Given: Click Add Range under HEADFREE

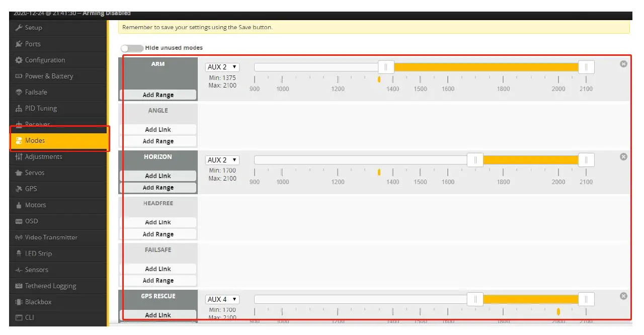Looking at the screenshot, I should click(158, 234).
